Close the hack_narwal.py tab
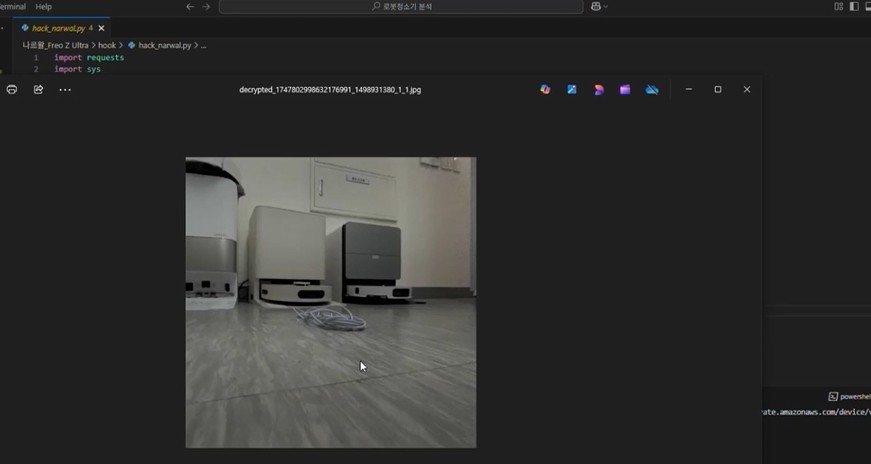The width and height of the screenshot is (871, 464). pyautogui.click(x=101, y=28)
